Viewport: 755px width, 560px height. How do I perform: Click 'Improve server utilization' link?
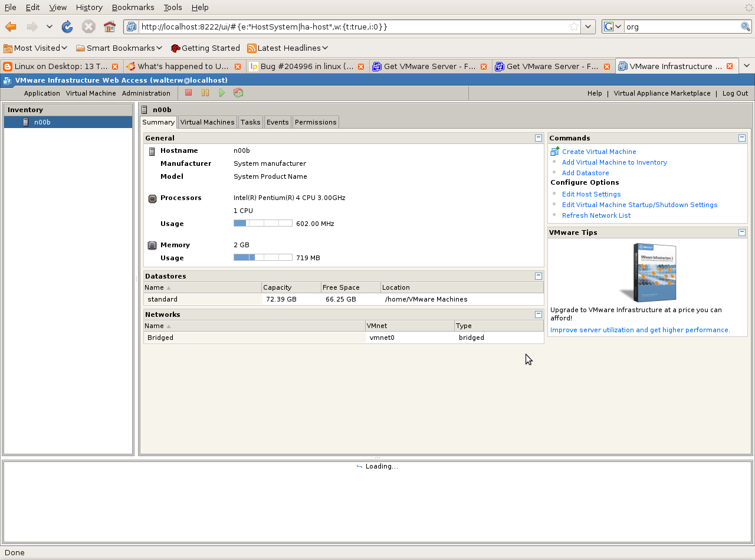point(640,330)
